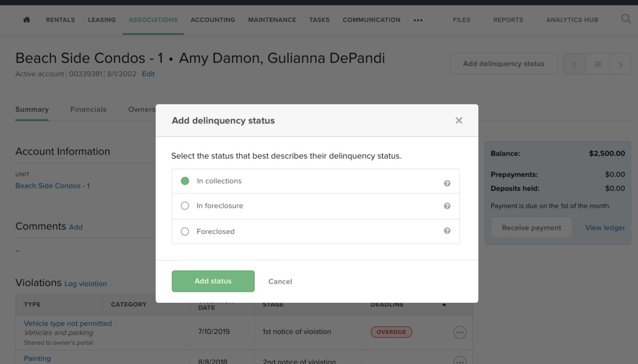Switch to the Financials tab
This screenshot has height=364, width=638.
(x=88, y=110)
